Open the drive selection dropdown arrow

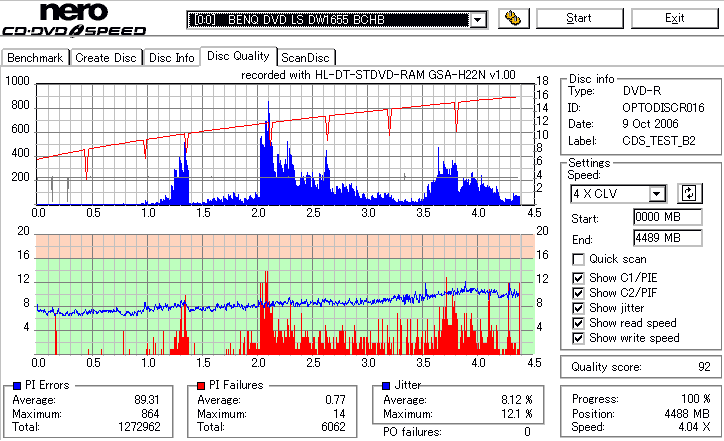[478, 20]
